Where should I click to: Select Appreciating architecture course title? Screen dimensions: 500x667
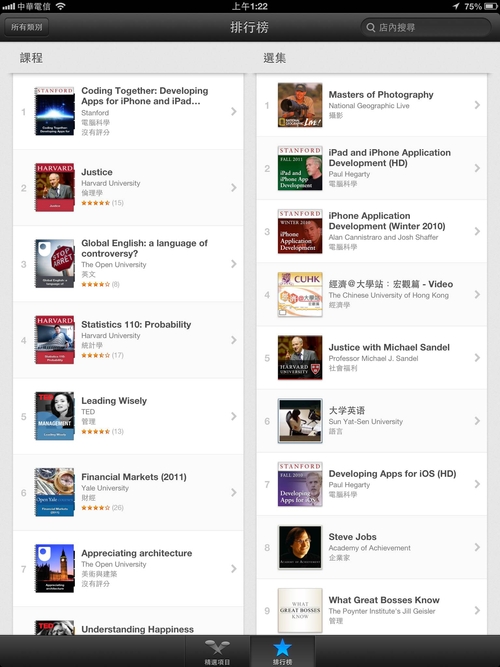137,553
